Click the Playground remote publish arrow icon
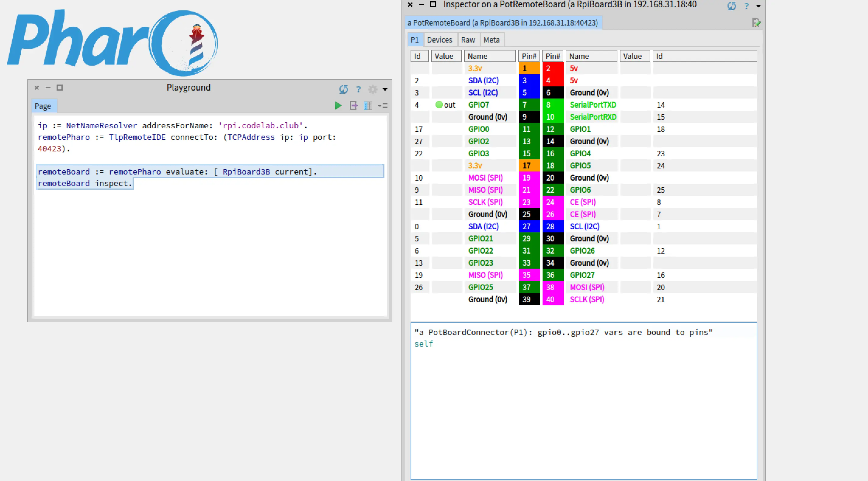This screenshot has height=481, width=868. tap(353, 106)
